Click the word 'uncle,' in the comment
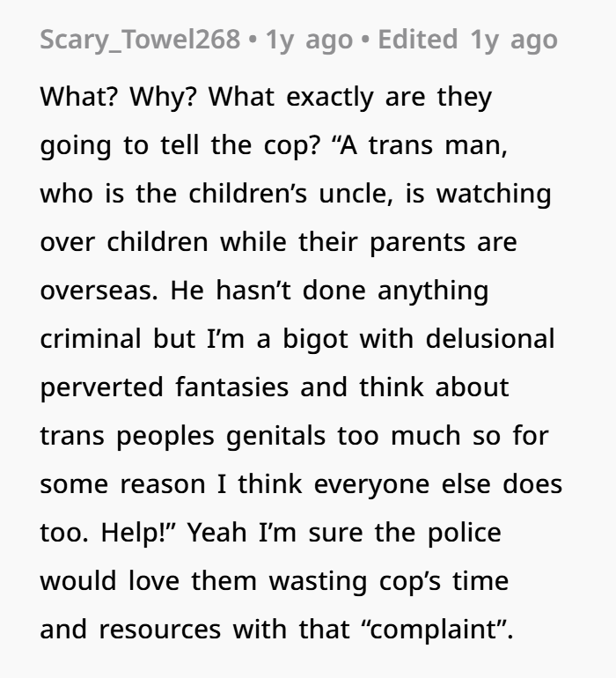The width and height of the screenshot is (616, 678). pyautogui.click(x=356, y=194)
